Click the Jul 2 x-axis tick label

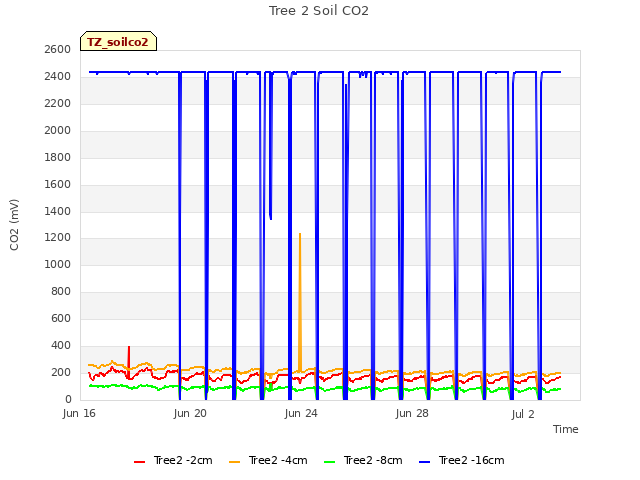pyautogui.click(x=523, y=414)
